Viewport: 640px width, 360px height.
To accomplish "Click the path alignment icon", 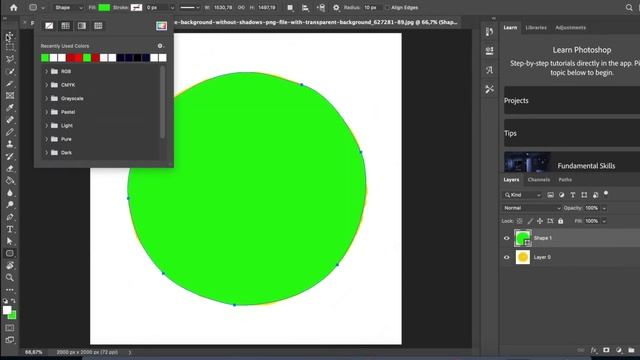I will point(305,7).
